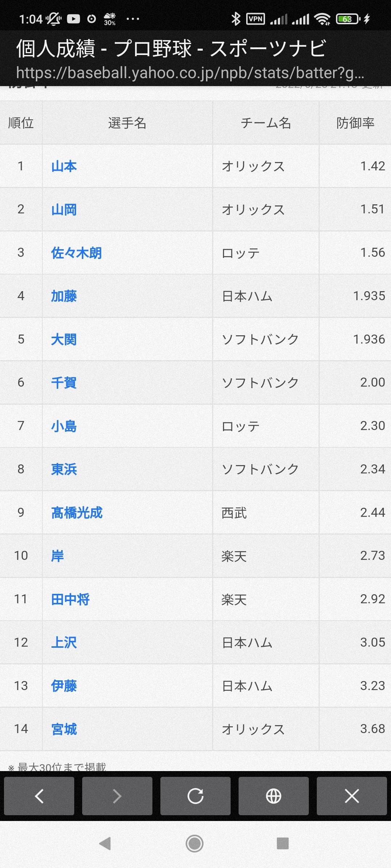Select the 選手名 column header
Image resolution: width=391 pixels, height=868 pixels.
127,123
